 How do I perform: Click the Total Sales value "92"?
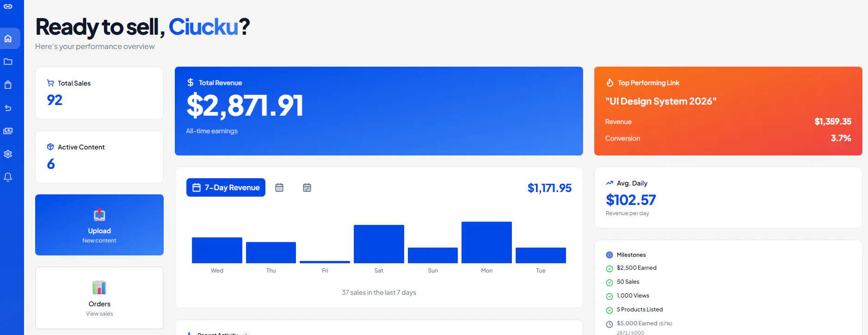pyautogui.click(x=55, y=100)
